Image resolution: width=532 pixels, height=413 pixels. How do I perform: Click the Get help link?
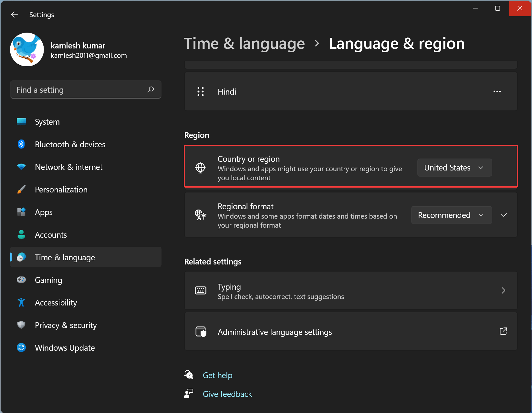pos(217,375)
